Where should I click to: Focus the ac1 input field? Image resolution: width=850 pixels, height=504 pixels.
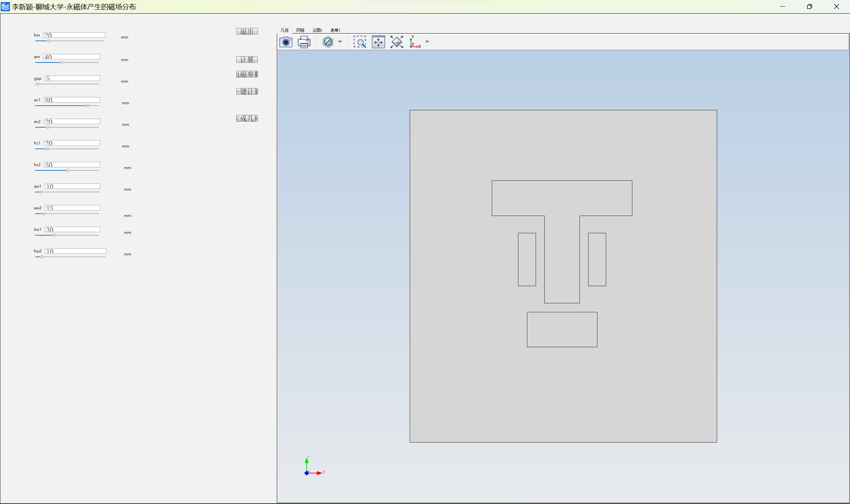click(72, 100)
